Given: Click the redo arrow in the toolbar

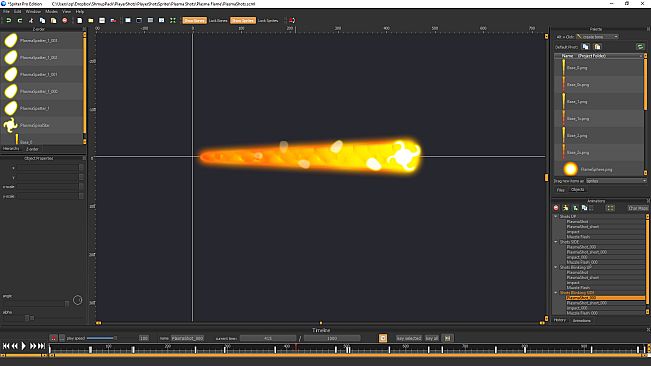Looking at the screenshot, I should [x=20, y=20].
